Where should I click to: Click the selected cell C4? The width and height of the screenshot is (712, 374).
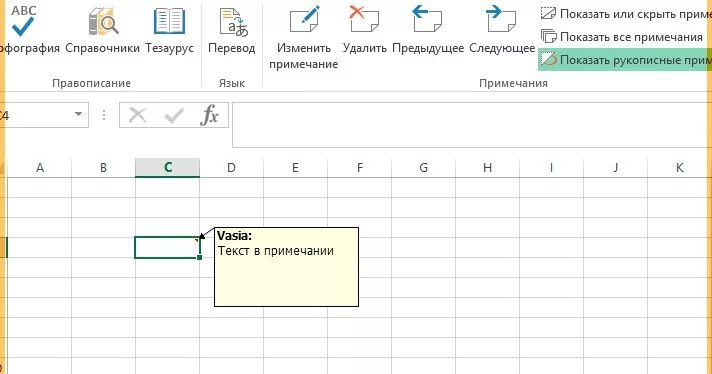coord(167,247)
